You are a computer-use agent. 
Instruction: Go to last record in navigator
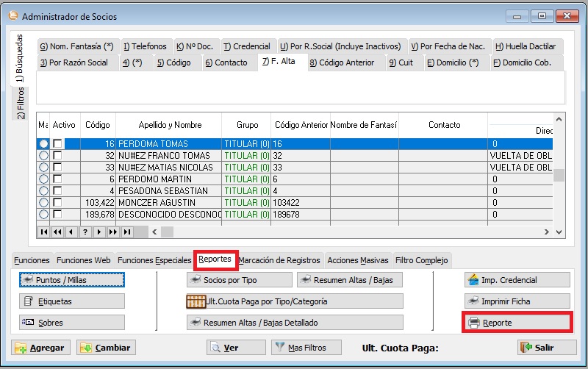pos(127,232)
